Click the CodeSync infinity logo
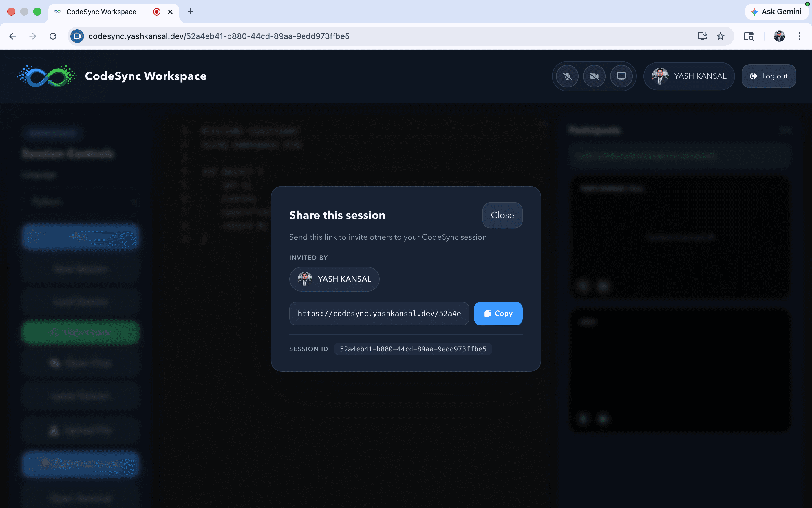812x508 pixels. coord(47,76)
